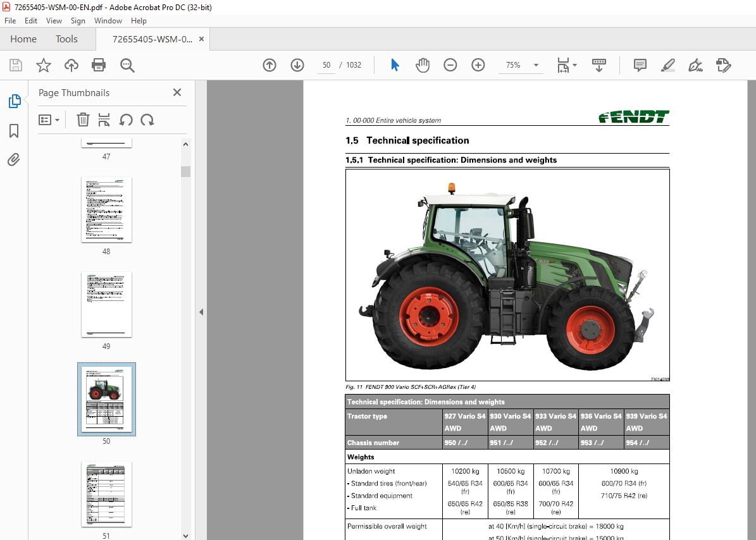756x540 pixels.
Task: Select the Highlight text pen tool
Action: click(x=668, y=65)
